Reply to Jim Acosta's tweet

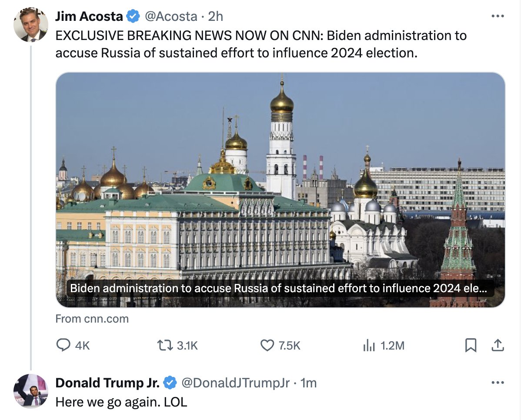pyautogui.click(x=64, y=345)
